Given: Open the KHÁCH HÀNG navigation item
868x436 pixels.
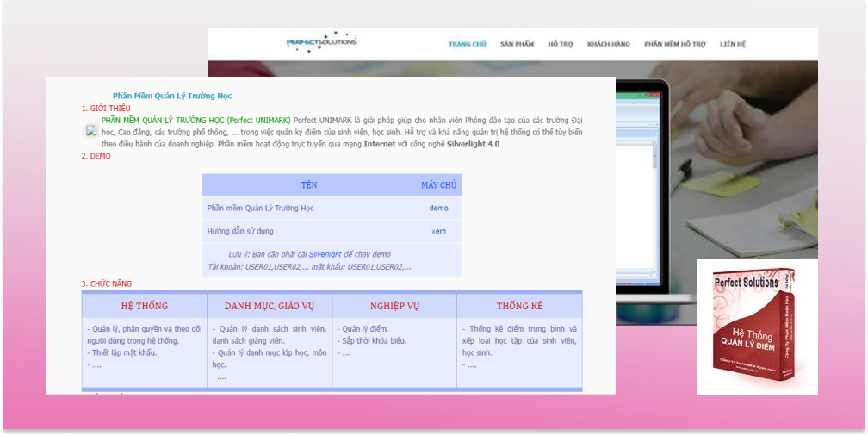Looking at the screenshot, I should coord(608,44).
